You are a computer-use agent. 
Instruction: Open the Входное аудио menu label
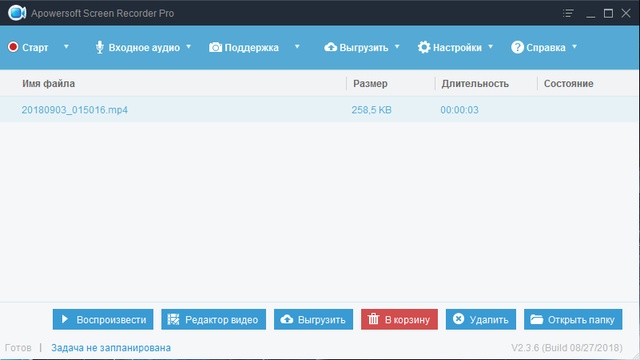coord(144,48)
